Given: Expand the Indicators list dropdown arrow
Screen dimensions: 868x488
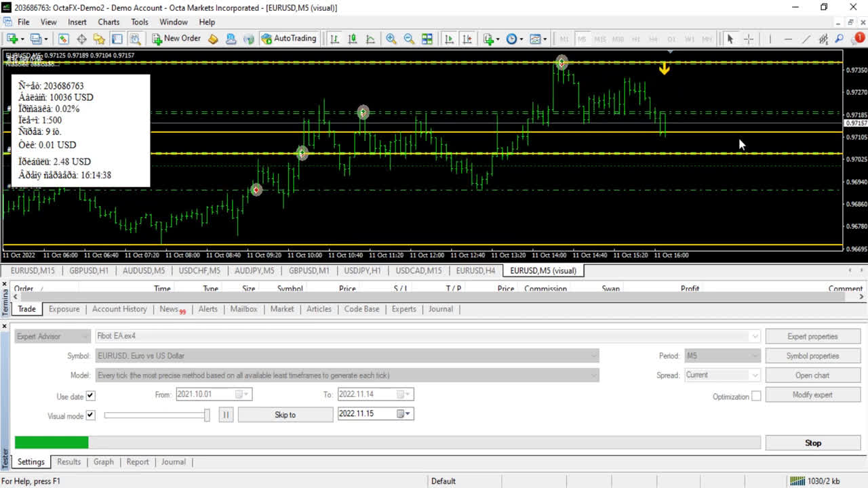Looking at the screenshot, I should [498, 39].
